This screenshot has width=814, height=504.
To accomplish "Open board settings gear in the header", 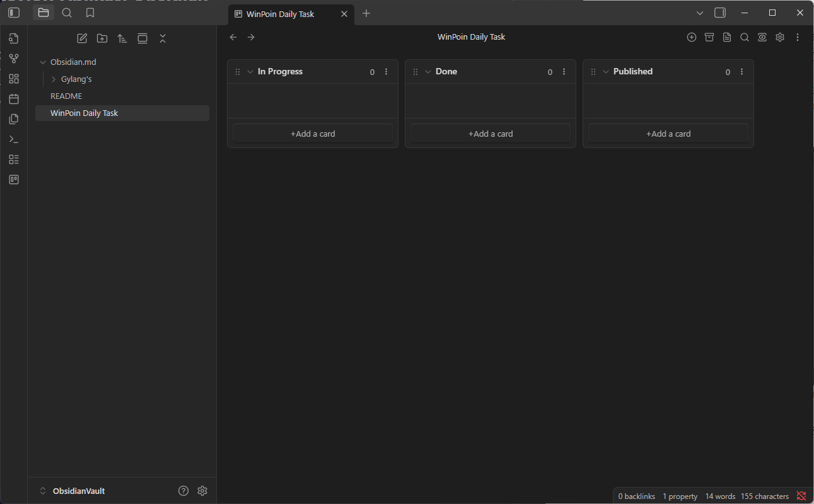I will [780, 37].
